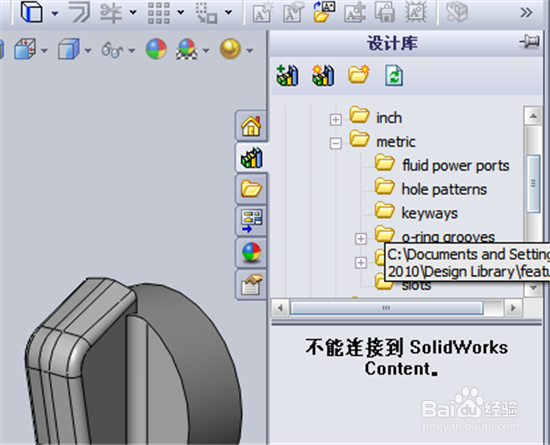Open Custom Properties clipboard tab
The height and width of the screenshot is (445, 550).
tap(251, 284)
